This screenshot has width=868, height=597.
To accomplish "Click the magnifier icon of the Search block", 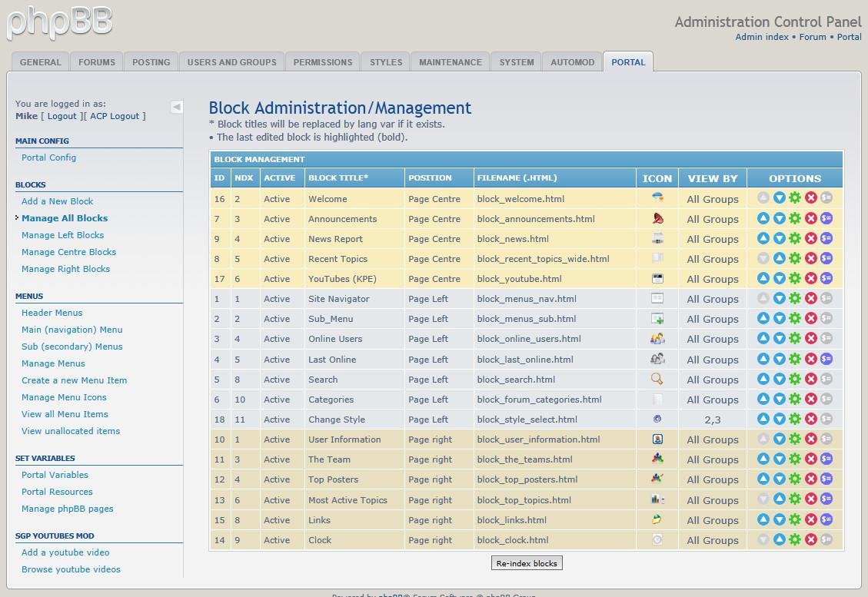I will click(x=657, y=379).
